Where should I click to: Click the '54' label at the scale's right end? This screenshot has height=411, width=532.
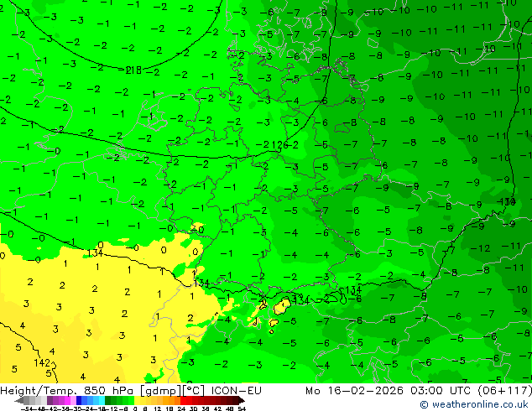coord(241,408)
